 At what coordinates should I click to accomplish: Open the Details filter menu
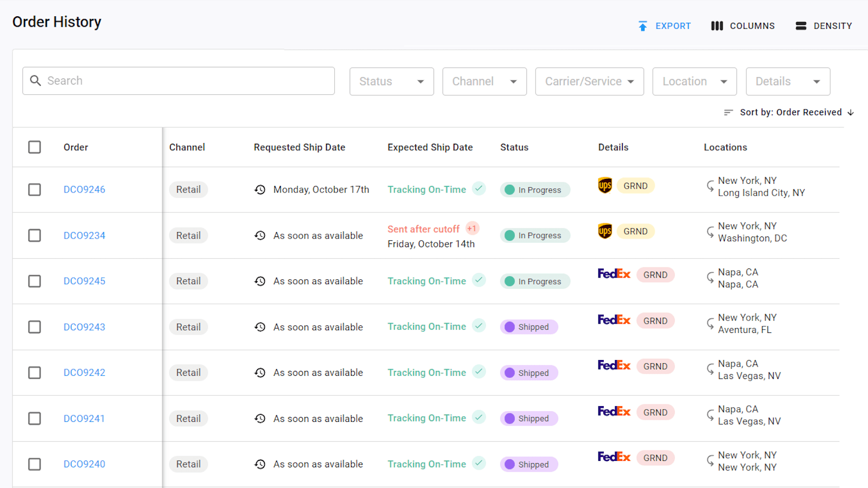click(788, 81)
